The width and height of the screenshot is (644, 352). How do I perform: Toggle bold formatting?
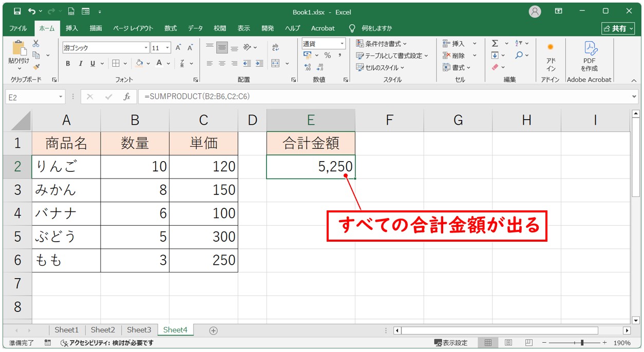[x=68, y=64]
